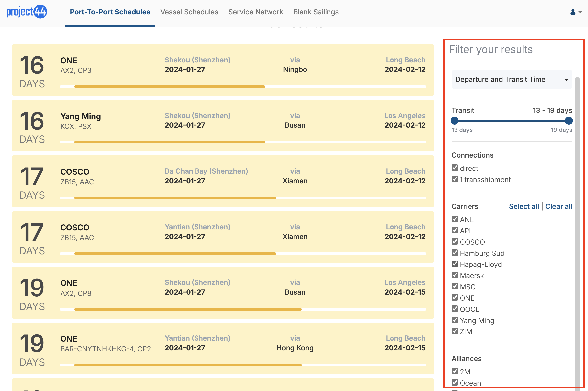The width and height of the screenshot is (588, 391).
Task: Go to Service Network tab
Action: 256,12
